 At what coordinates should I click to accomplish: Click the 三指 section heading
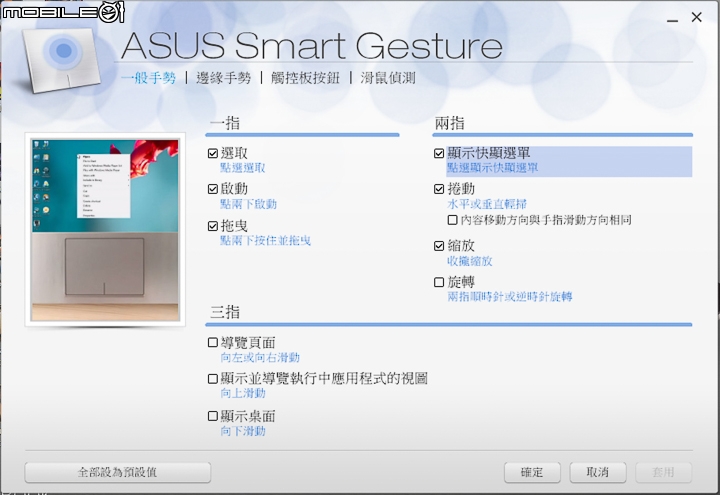[x=225, y=312]
